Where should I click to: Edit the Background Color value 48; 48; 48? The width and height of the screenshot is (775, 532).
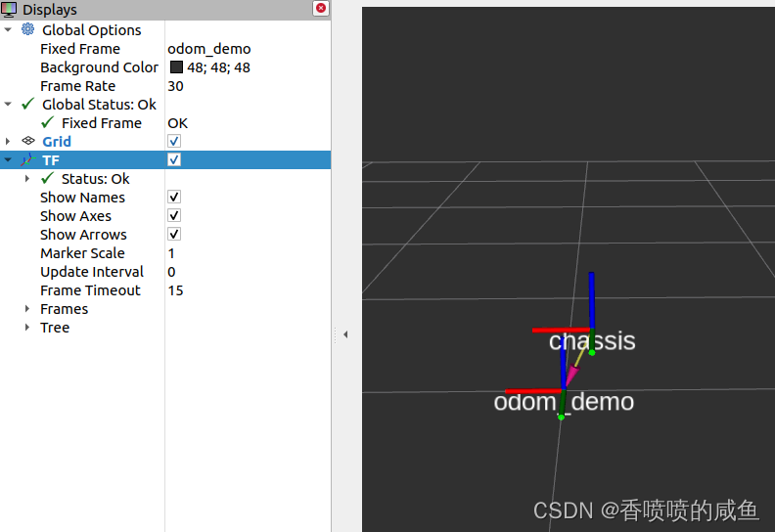(x=218, y=67)
